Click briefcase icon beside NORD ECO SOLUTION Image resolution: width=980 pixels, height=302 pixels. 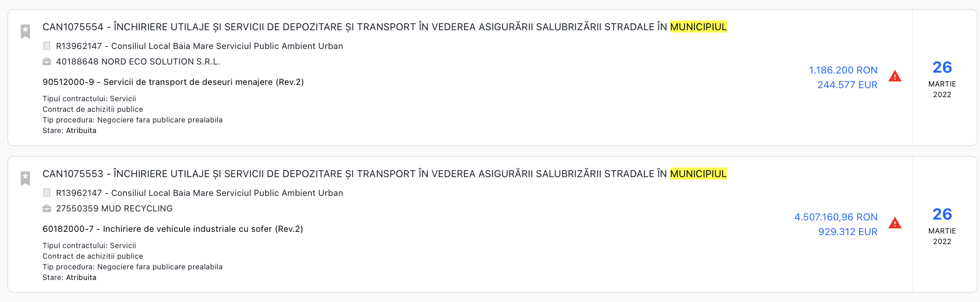(47, 62)
